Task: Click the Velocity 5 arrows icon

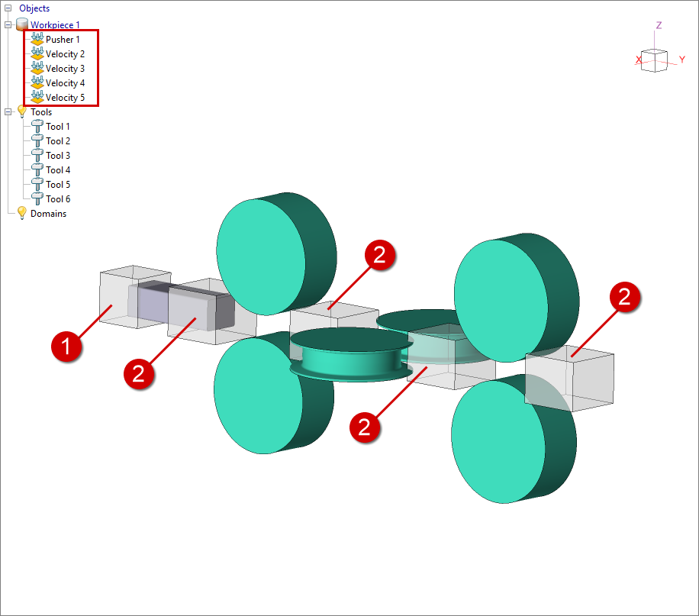Action: [37, 98]
